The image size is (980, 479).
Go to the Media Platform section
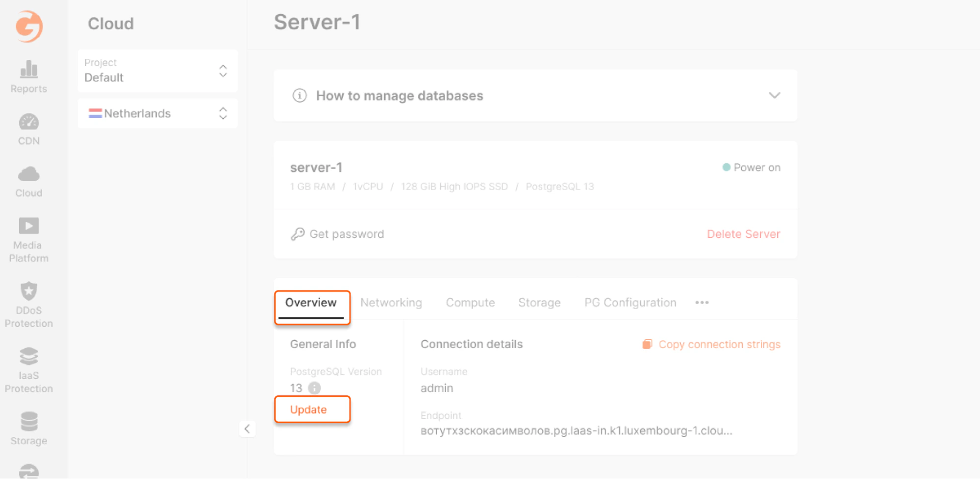(x=28, y=240)
